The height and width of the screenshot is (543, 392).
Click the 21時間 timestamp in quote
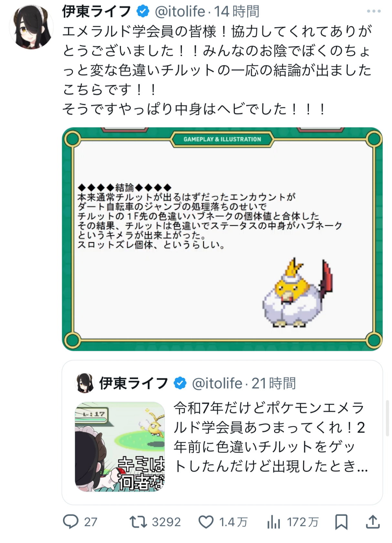pos(274,383)
